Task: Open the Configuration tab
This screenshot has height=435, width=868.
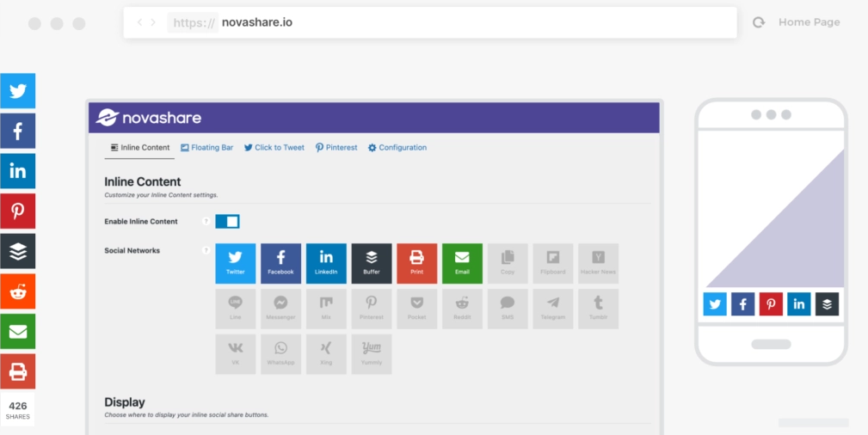Action: (x=397, y=148)
